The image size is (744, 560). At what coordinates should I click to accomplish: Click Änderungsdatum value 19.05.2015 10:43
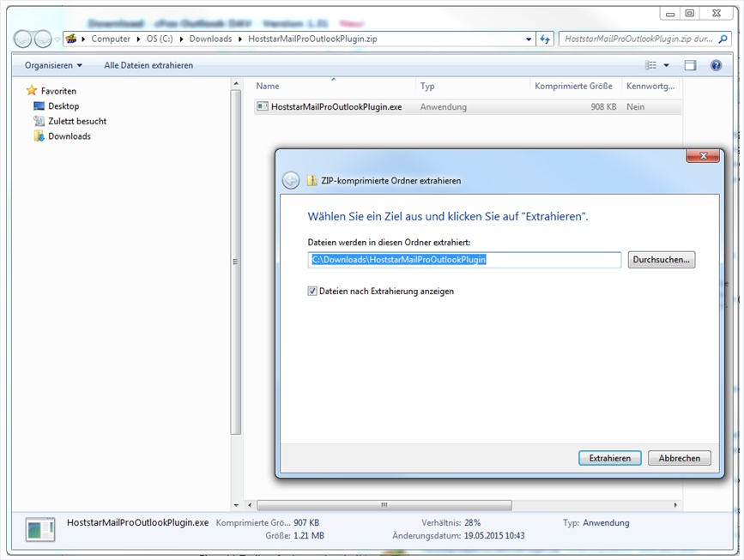point(494,536)
